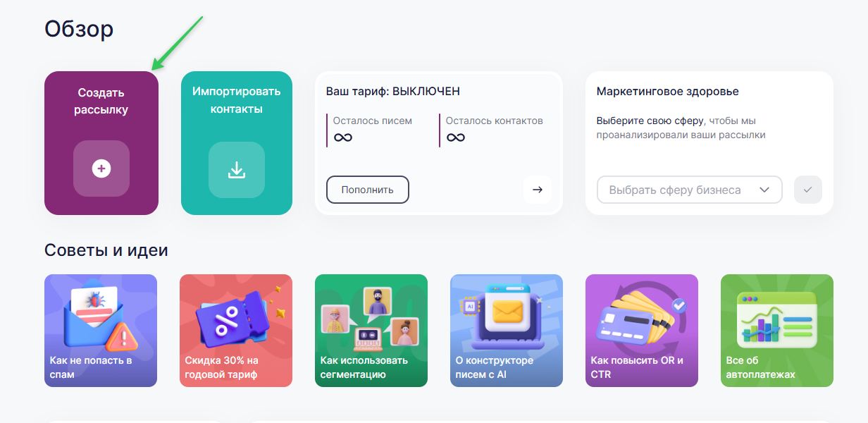Screen dimensions: 868x423
Task: Open the Выбрать сферу бизнеса dropdown
Action: click(x=690, y=190)
